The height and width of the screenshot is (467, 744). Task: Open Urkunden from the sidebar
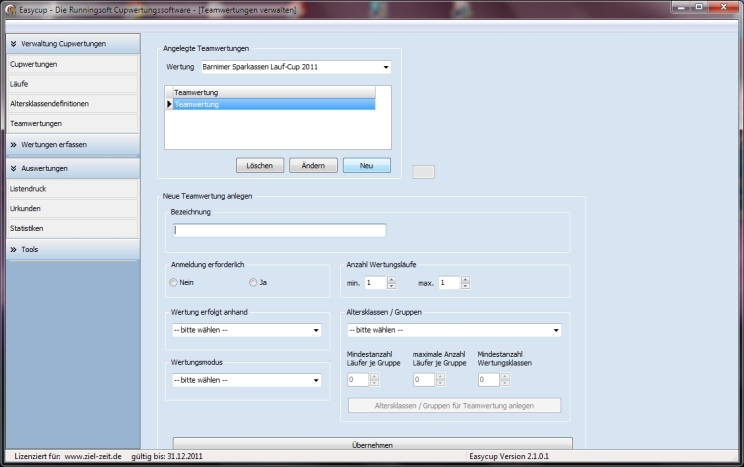point(69,209)
